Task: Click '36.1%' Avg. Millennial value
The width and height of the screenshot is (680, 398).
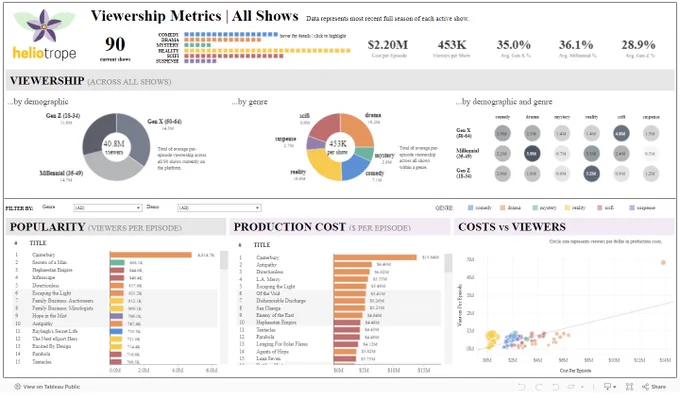Action: [x=576, y=45]
